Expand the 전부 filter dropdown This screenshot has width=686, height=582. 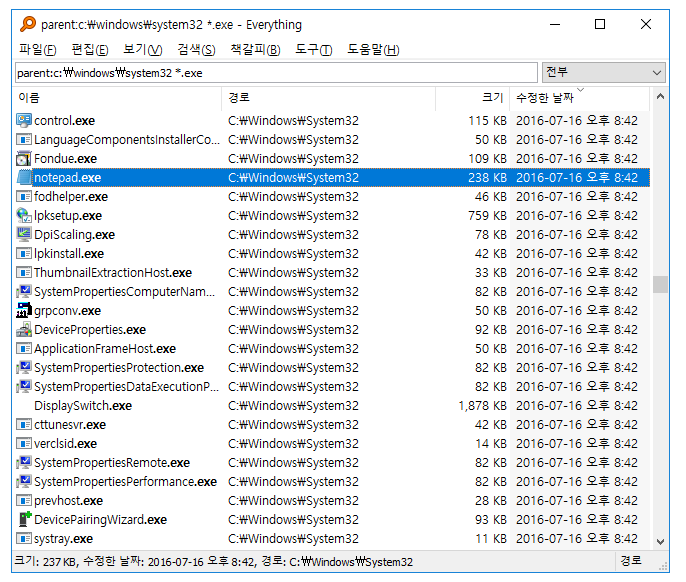coord(604,72)
